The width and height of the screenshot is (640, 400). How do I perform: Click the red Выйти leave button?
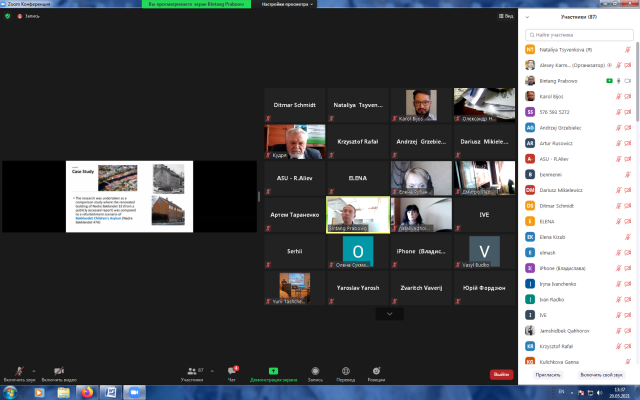coord(501,374)
